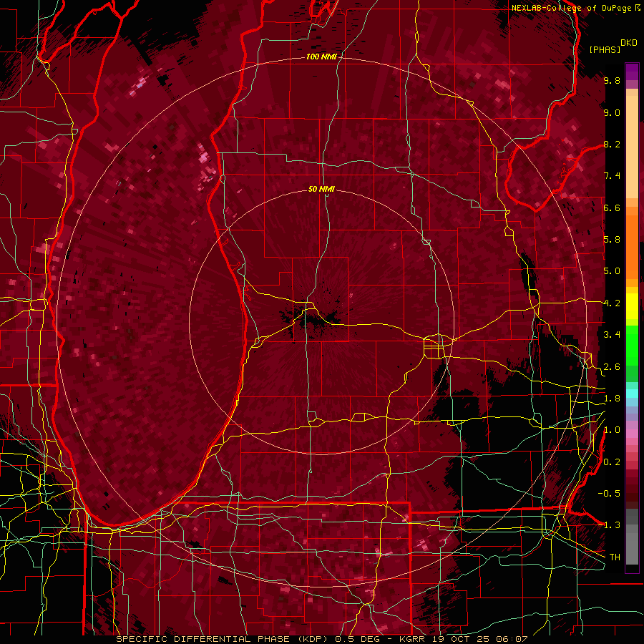Image resolution: width=644 pixels, height=644 pixels.
Task: Click the SPECIFIC DIFFERENTIAL PHASE (KDP) caption
Action: (222, 639)
